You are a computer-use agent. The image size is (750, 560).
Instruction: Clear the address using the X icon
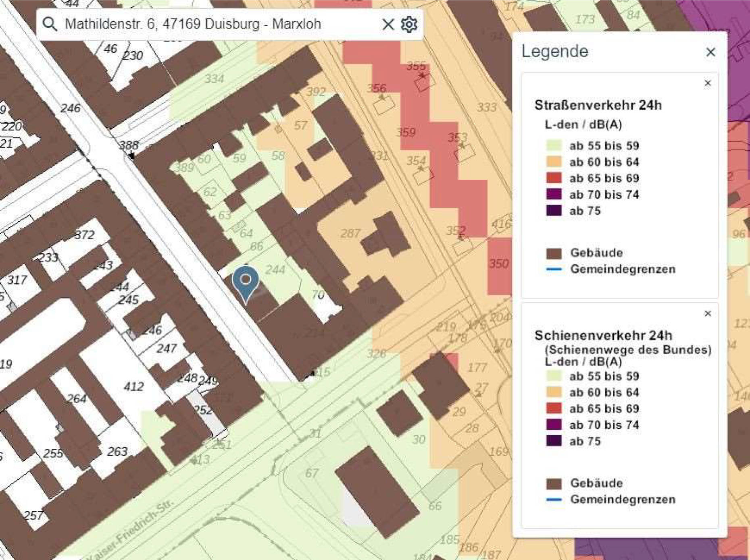pyautogui.click(x=387, y=25)
